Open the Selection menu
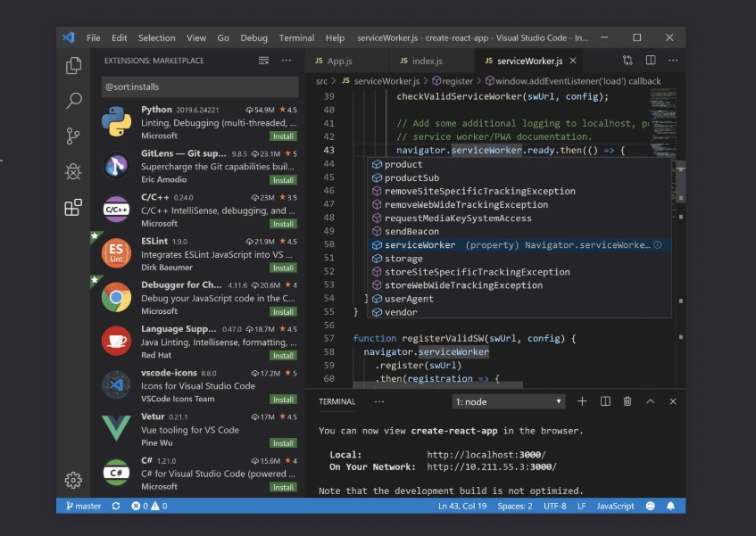This screenshot has width=756, height=536. [157, 37]
